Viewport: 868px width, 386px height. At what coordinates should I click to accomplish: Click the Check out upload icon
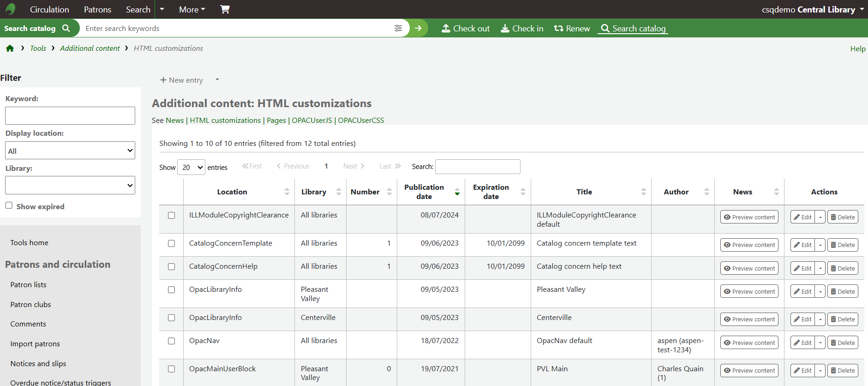coord(446,28)
